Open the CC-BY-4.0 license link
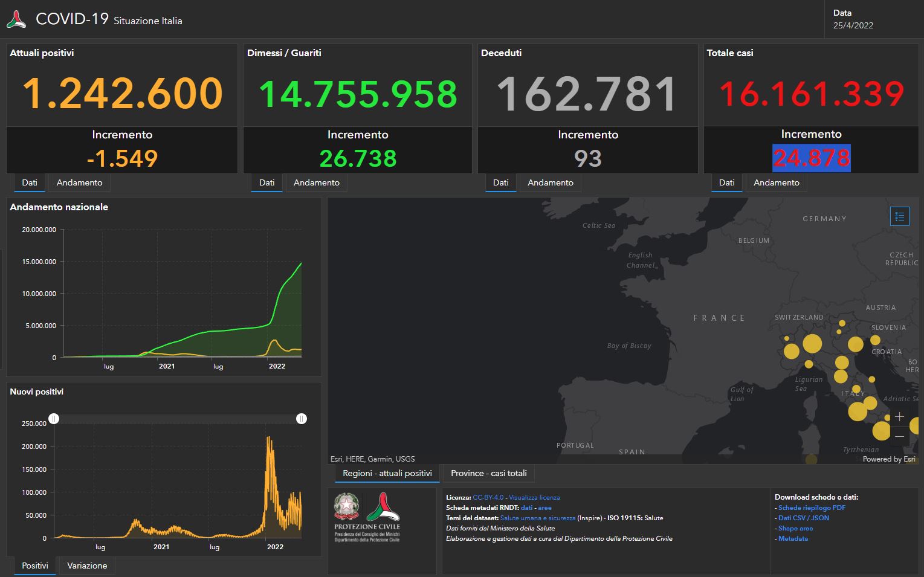 click(x=488, y=497)
